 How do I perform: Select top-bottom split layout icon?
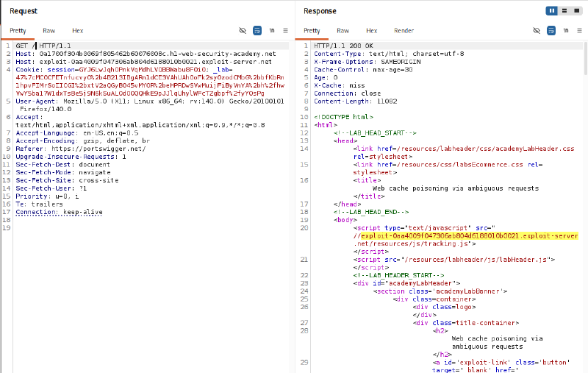(x=564, y=11)
